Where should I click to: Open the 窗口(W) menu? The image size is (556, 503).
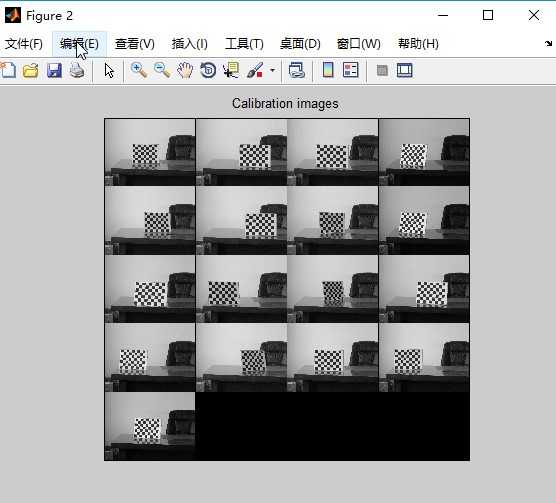pos(358,44)
